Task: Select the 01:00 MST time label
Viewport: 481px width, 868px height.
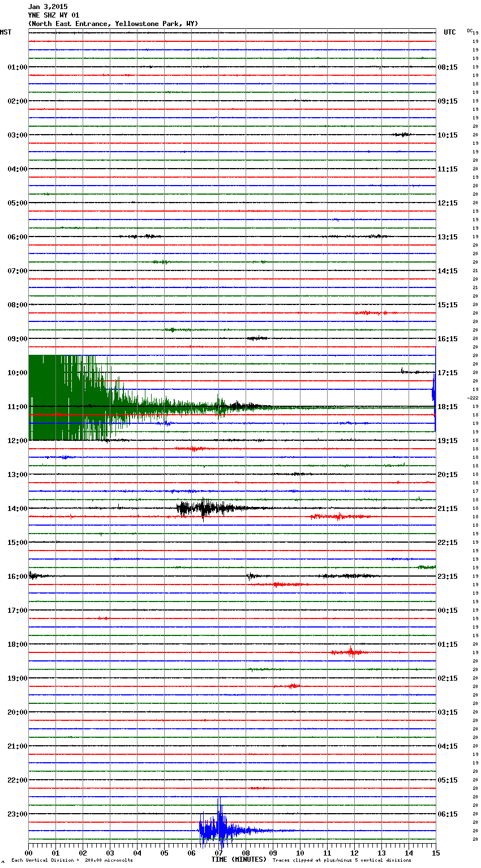Action: pyautogui.click(x=18, y=67)
